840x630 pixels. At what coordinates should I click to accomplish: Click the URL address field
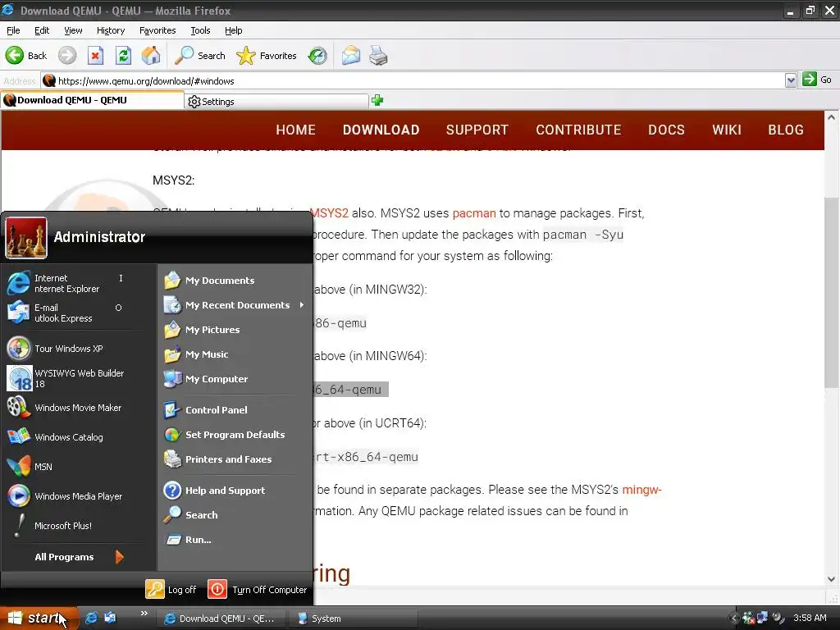pyautogui.click(x=413, y=81)
